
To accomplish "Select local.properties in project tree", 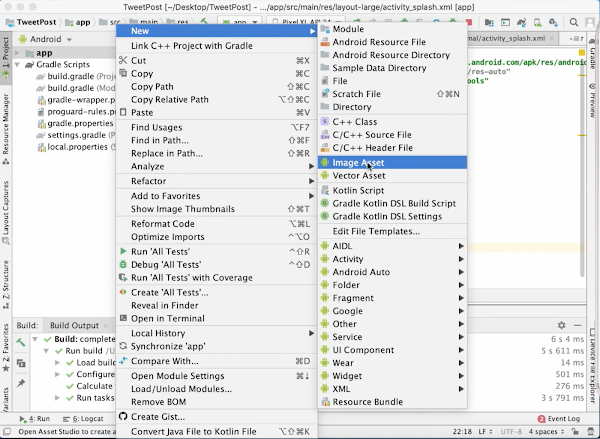I will tap(76, 147).
